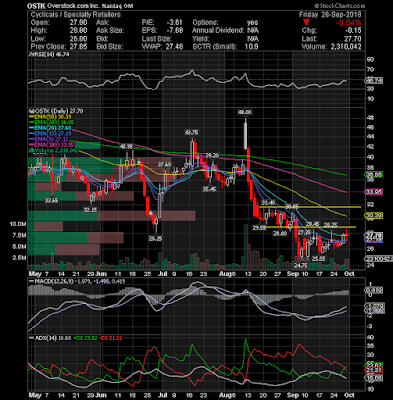Select the 28.80 price label on chart
Screen dimensions: 393x400
coord(280,234)
